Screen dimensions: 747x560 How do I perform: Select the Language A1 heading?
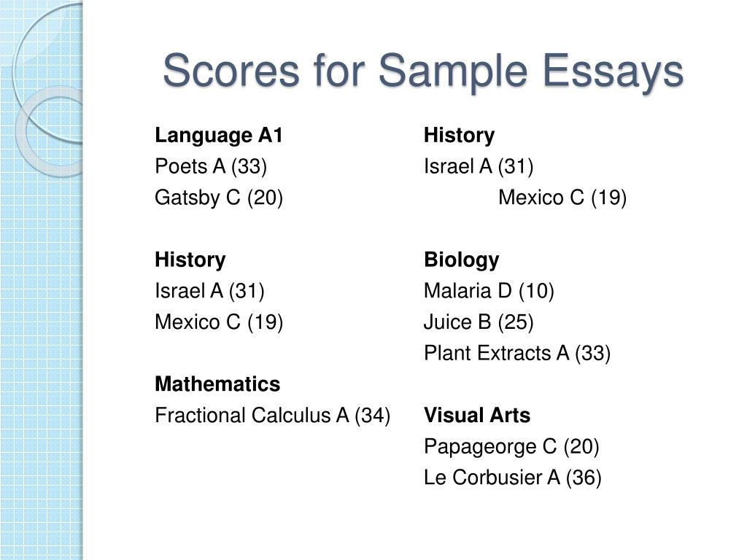[219, 135]
